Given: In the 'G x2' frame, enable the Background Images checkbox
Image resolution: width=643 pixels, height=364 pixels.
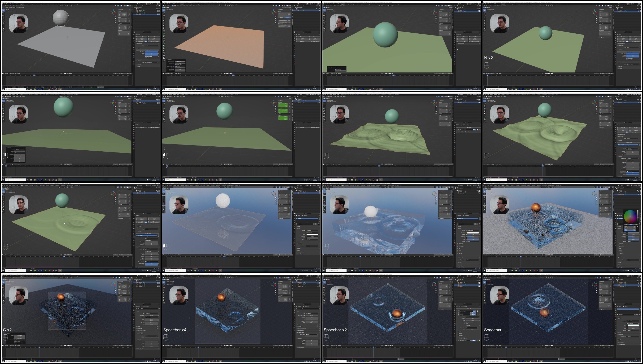Looking at the screenshot, I should point(137,330).
